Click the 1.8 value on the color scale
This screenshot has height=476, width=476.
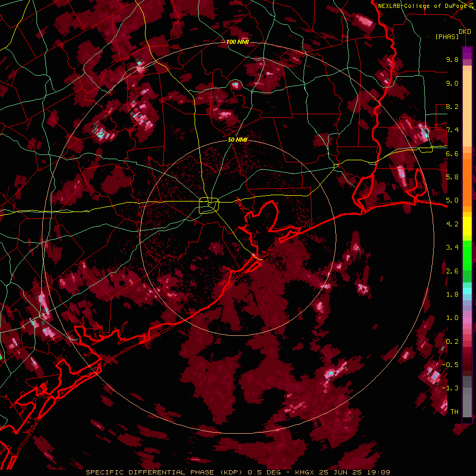[452, 295]
